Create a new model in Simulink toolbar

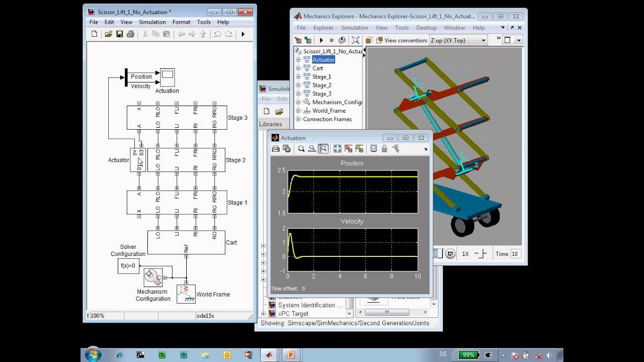click(267, 112)
